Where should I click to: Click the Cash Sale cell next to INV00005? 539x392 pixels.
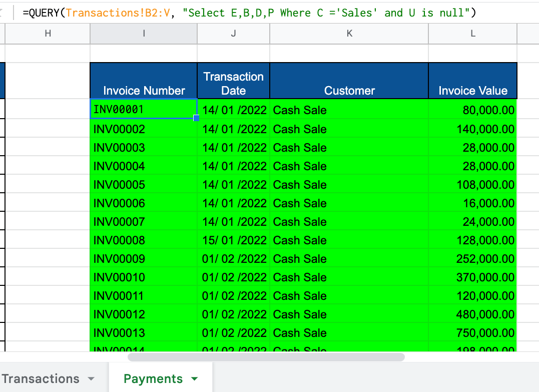tap(349, 184)
